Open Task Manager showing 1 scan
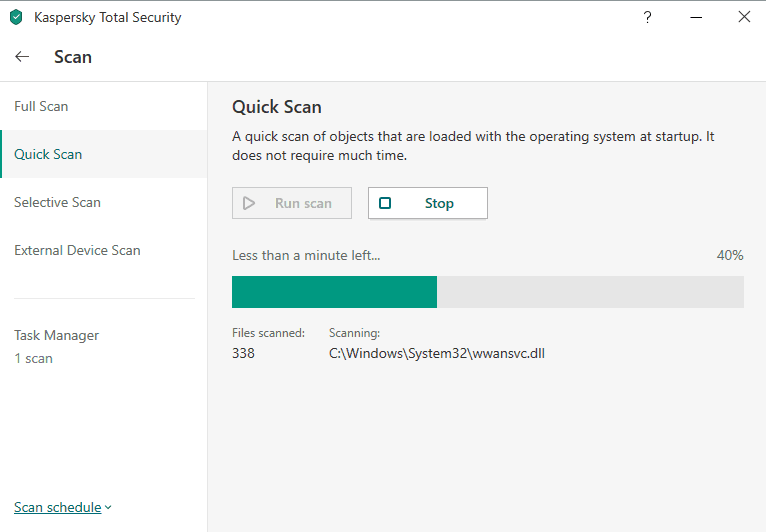 point(56,346)
